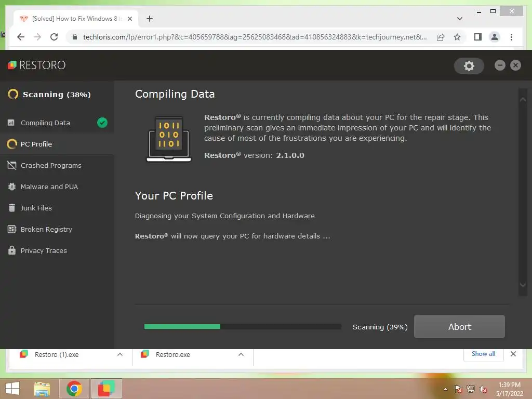Open a new Chrome tab

tap(150, 19)
